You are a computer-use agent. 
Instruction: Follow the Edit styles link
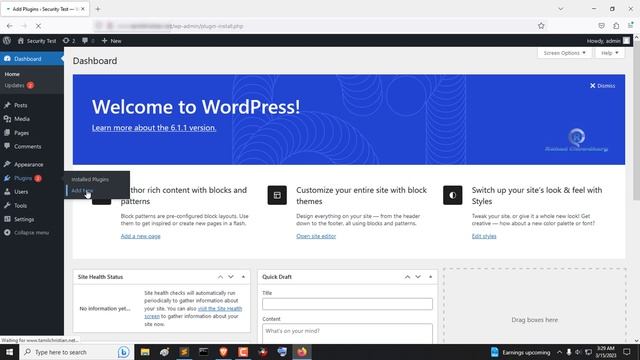(484, 236)
